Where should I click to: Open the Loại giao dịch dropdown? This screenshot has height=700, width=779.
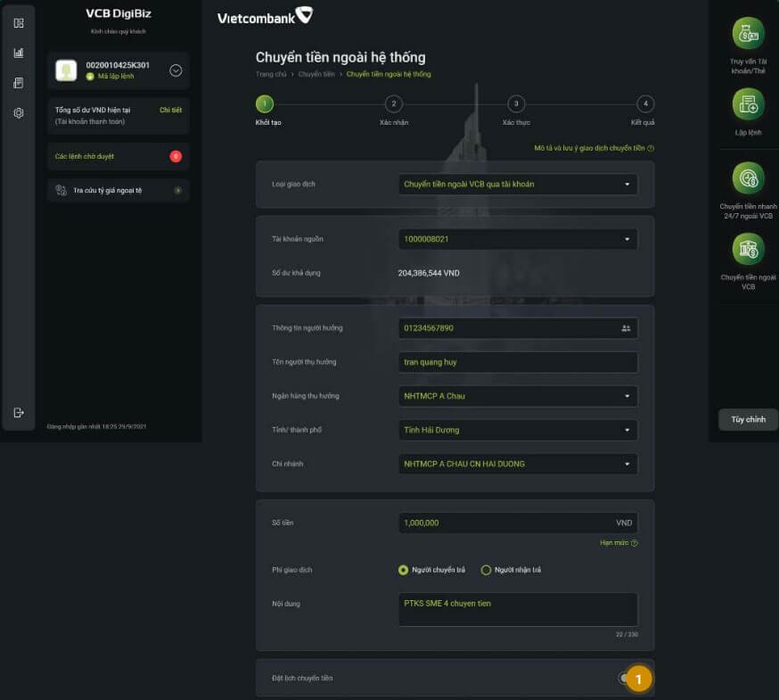pos(518,185)
